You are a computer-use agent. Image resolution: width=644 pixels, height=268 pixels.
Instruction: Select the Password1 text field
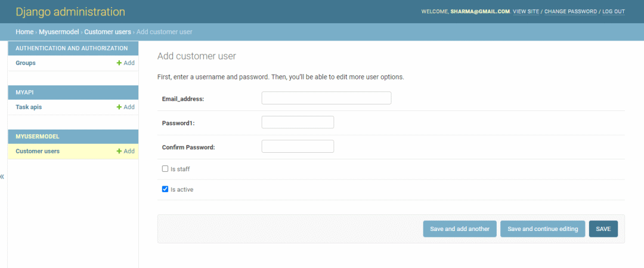298,122
